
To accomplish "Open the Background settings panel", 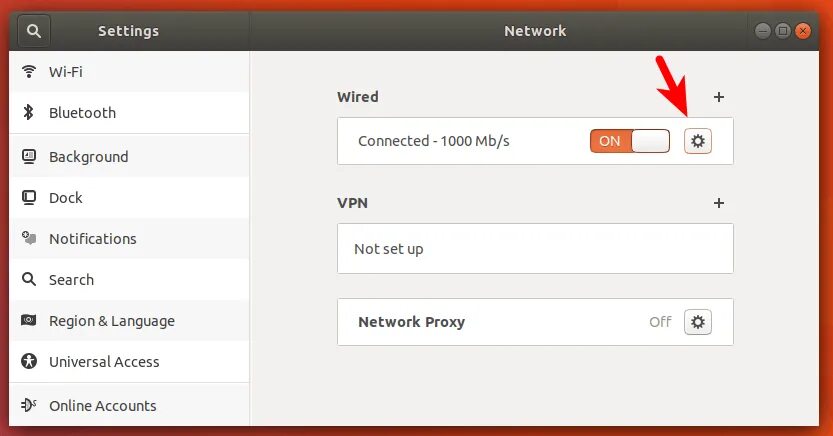I will [x=89, y=157].
